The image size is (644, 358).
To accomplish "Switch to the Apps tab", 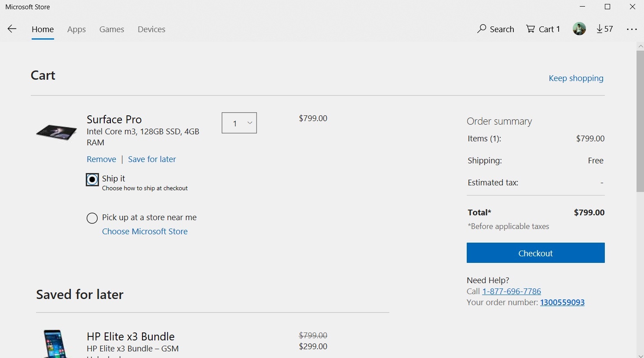I will point(77,30).
